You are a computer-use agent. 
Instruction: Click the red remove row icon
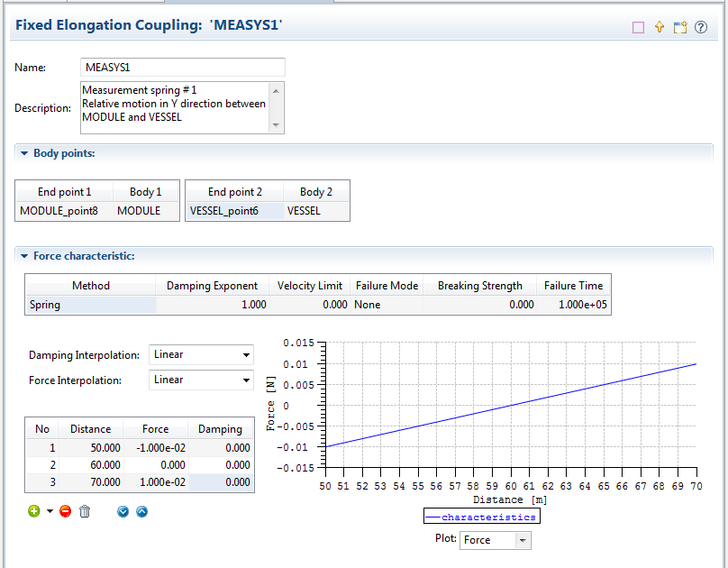pyautogui.click(x=65, y=511)
